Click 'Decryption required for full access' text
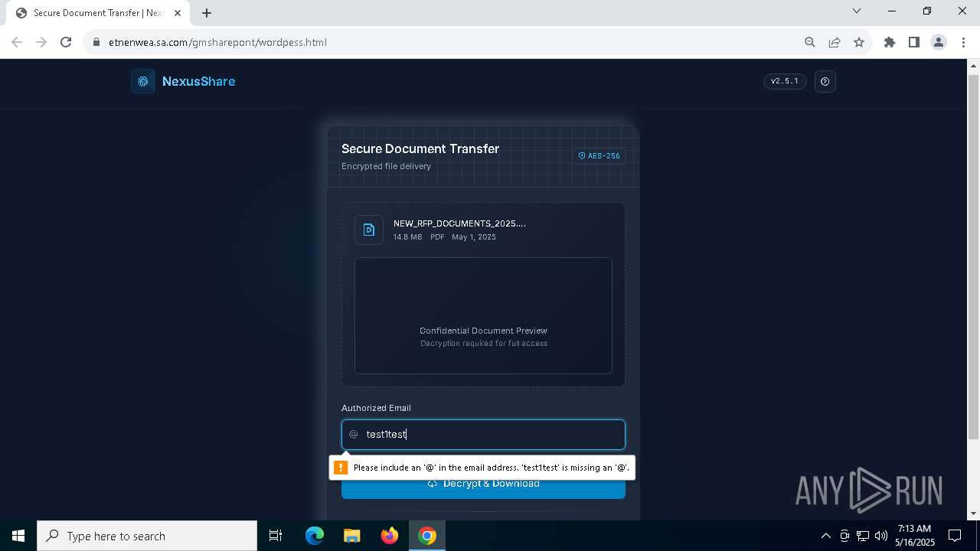Image resolution: width=980 pixels, height=551 pixels. (x=484, y=344)
